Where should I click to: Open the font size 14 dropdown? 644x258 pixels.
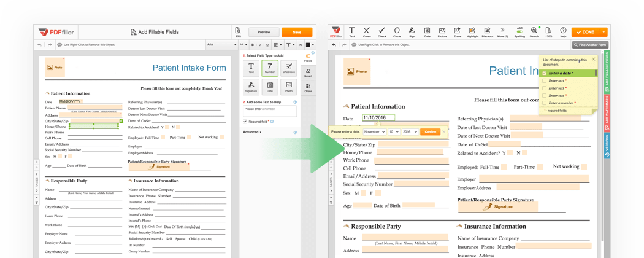click(243, 44)
